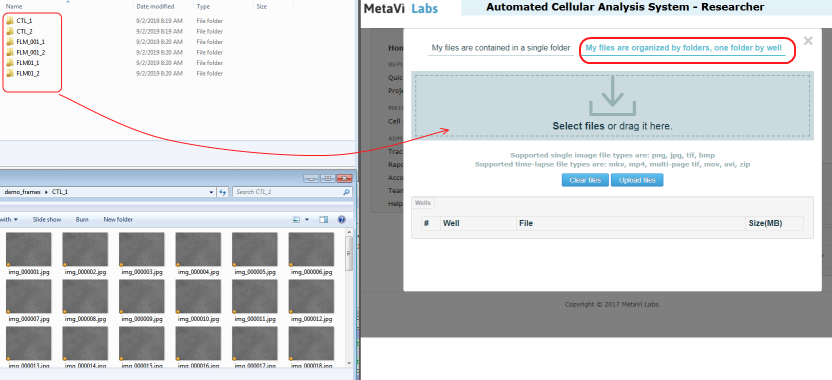832x380 pixels.
Task: Click the download-arrow icon in the drop zone
Action: point(612,96)
